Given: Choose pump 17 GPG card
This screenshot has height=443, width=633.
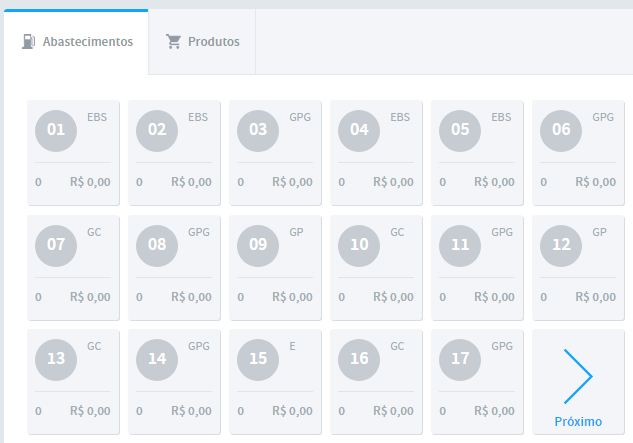Looking at the screenshot, I should 477,382.
